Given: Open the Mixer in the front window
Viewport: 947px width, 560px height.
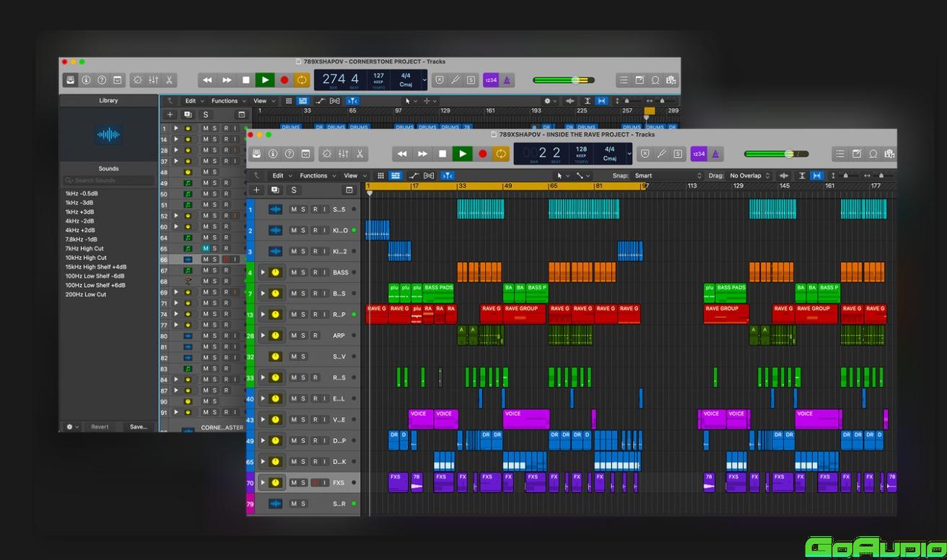Looking at the screenshot, I should [343, 154].
